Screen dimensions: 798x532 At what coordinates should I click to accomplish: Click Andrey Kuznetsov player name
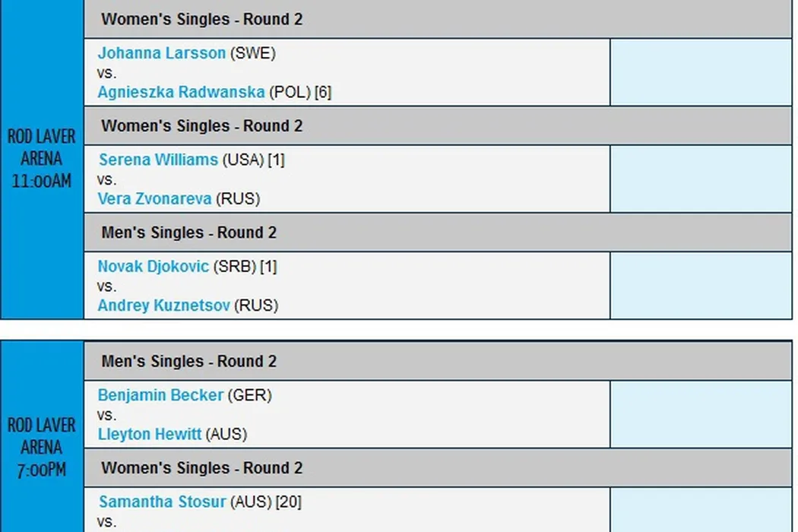(x=164, y=306)
